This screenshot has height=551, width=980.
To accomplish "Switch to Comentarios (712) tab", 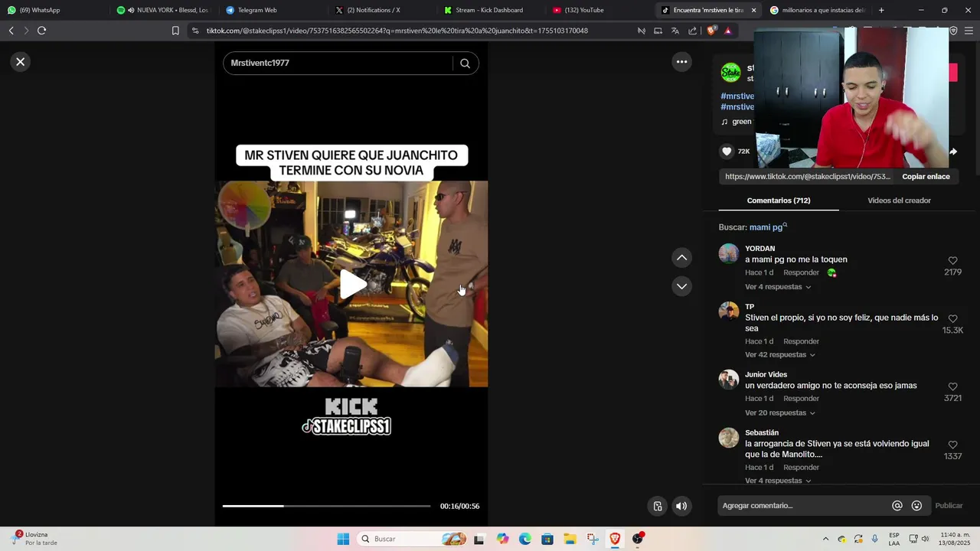I will tap(779, 201).
